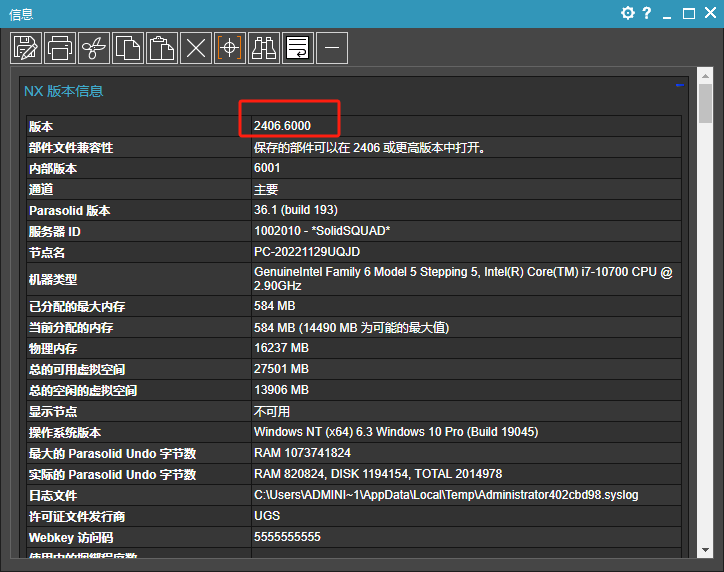Select the Cut scissors icon
The width and height of the screenshot is (724, 572).
click(x=94, y=47)
